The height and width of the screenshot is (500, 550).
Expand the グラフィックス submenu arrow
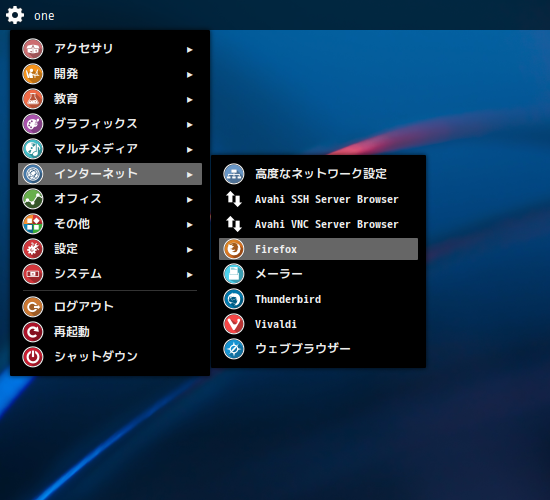click(190, 125)
